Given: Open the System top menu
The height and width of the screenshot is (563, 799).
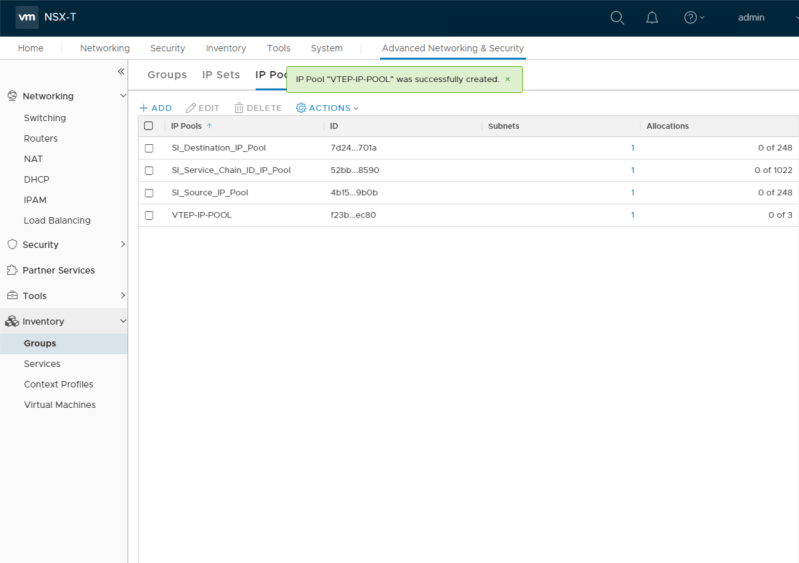Looking at the screenshot, I should 326,48.
